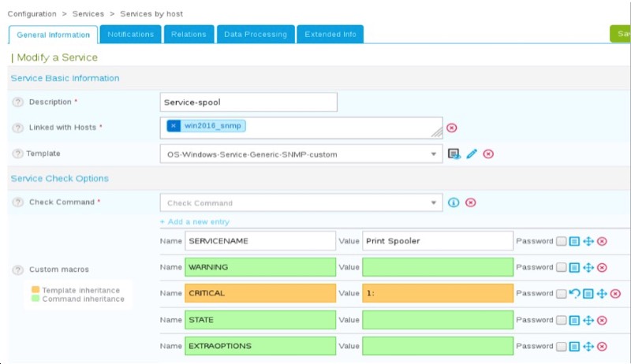Enable Password checkbox for SERVICENAME macro
Image resolution: width=631 pixels, height=364 pixels.
[x=561, y=241]
